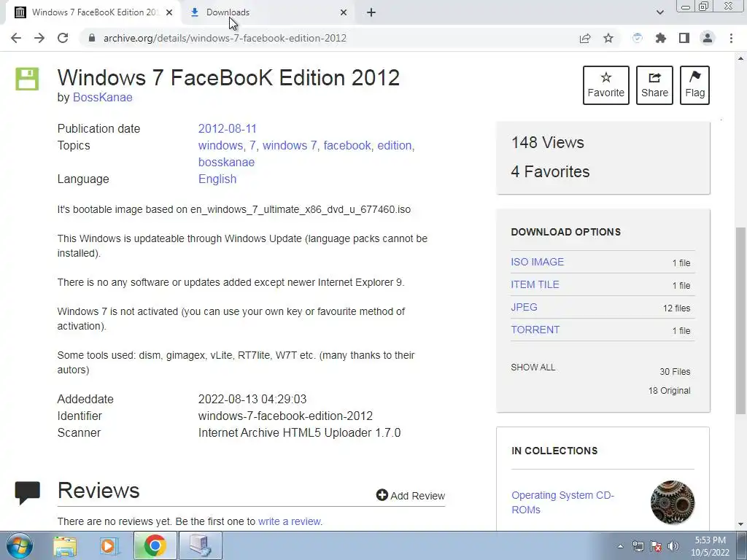Screen dimensions: 747x560
Task: Show all download files
Action: (533, 367)
